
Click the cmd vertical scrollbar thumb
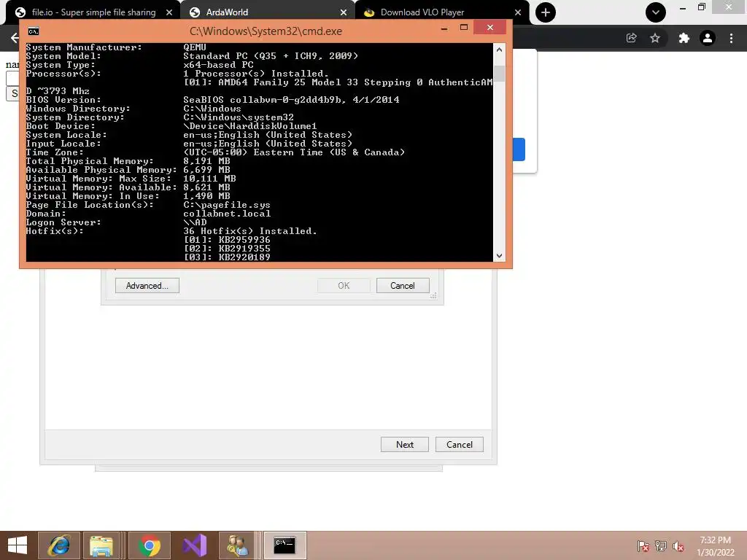click(499, 74)
